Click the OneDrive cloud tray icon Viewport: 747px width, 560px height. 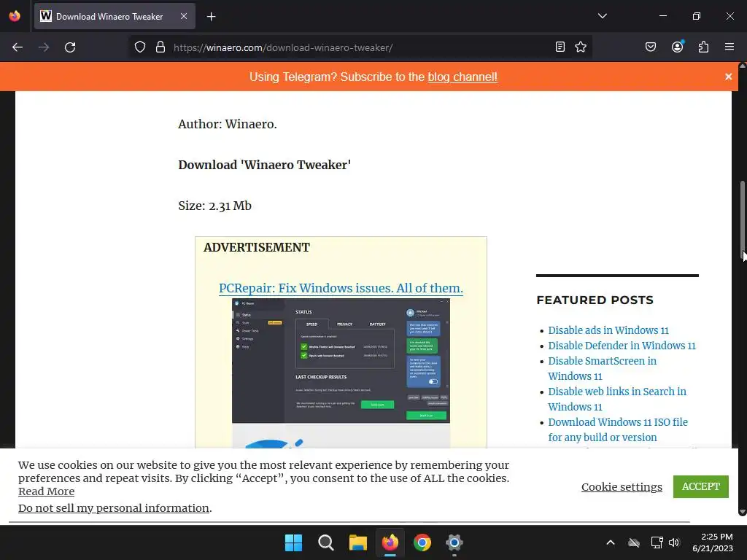(634, 542)
